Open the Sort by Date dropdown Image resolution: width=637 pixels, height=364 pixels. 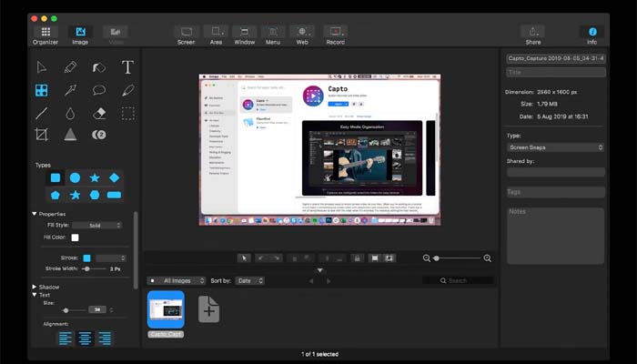[x=250, y=280]
